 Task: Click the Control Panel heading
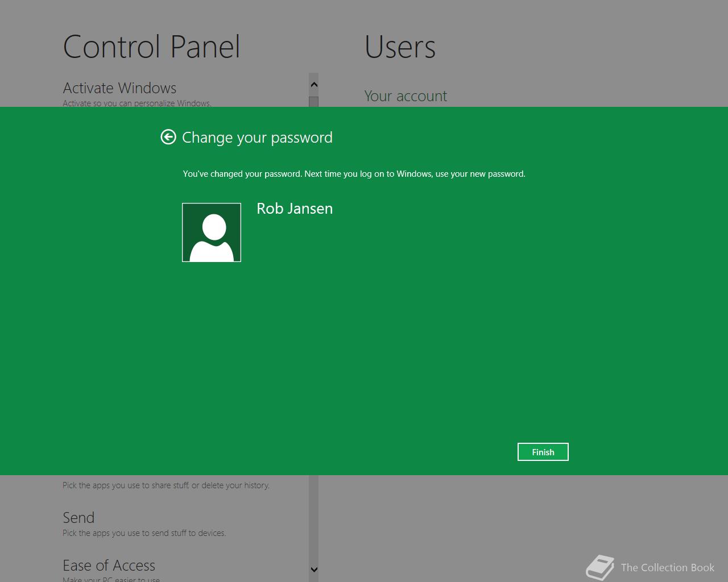(151, 47)
